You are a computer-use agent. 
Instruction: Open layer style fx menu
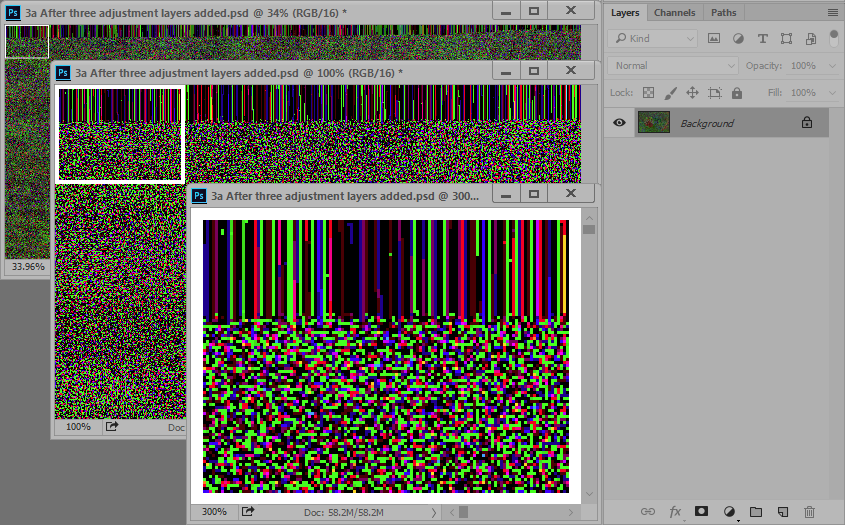click(x=675, y=512)
